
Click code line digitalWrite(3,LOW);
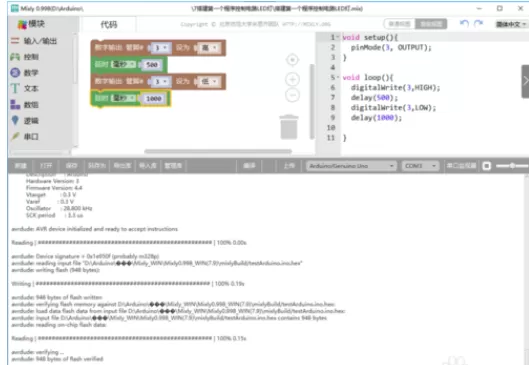(393, 108)
